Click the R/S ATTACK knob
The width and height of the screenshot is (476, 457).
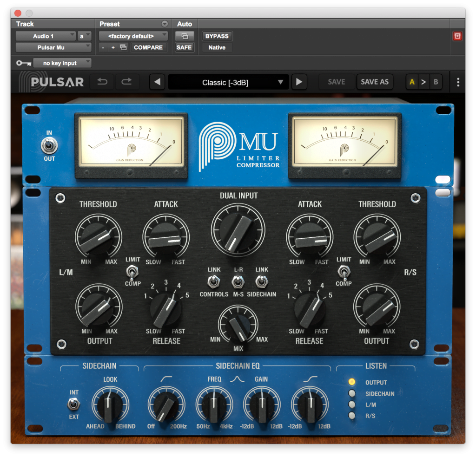(x=310, y=237)
